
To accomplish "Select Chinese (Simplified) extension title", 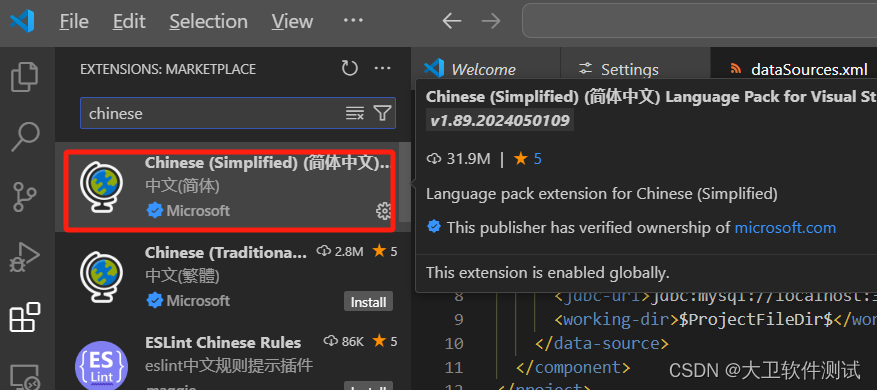I will click(x=267, y=162).
